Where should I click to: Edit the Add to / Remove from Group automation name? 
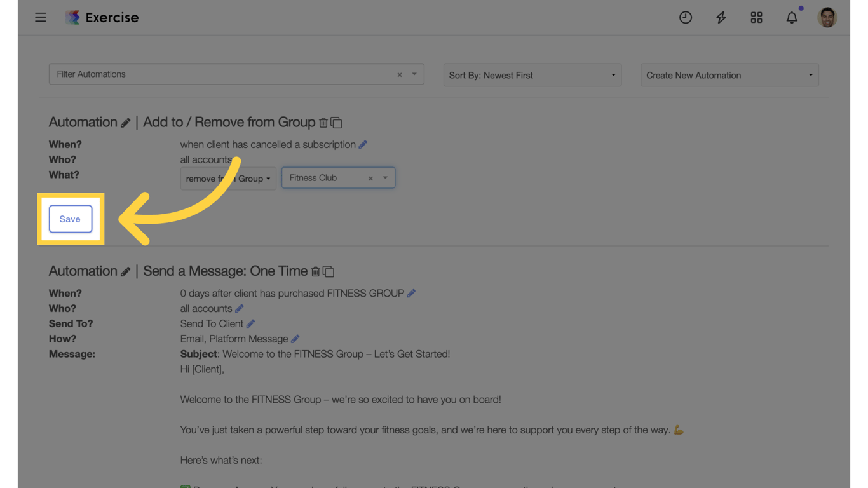(126, 123)
